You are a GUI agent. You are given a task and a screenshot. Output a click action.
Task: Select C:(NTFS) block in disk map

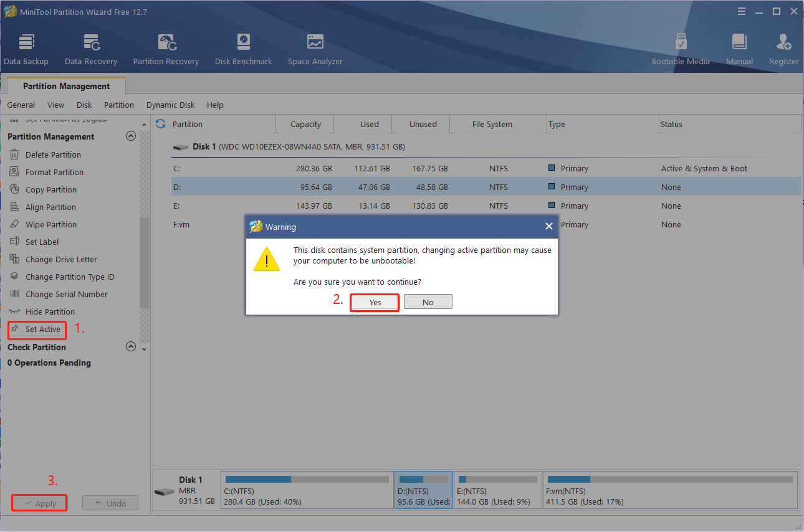point(307,490)
